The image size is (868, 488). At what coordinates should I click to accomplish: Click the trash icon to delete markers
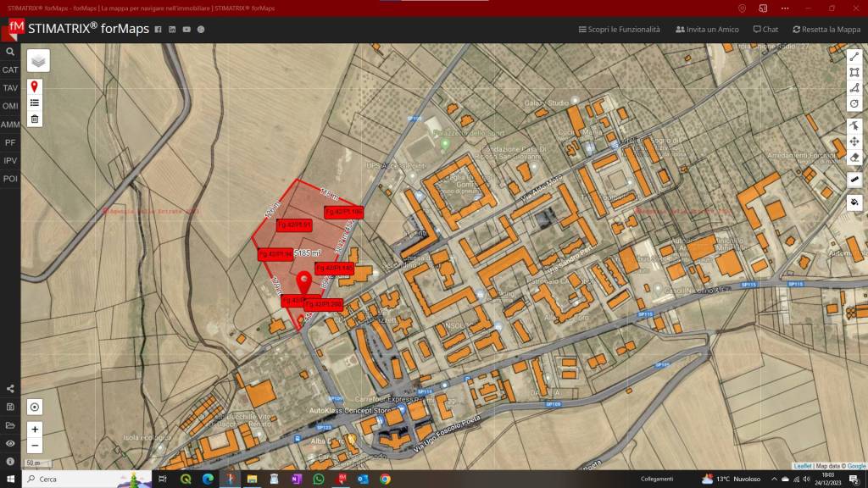pyautogui.click(x=34, y=119)
